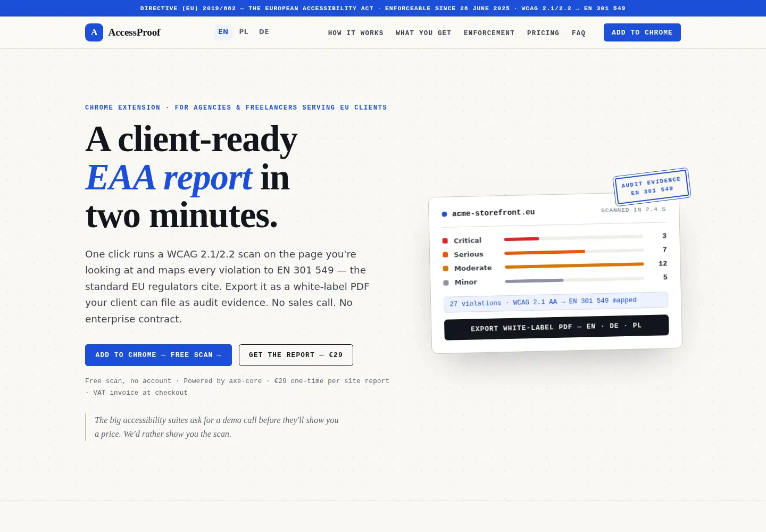Click the AccessProof brand name
Image resolution: width=766 pixels, height=532 pixels.
click(x=134, y=32)
